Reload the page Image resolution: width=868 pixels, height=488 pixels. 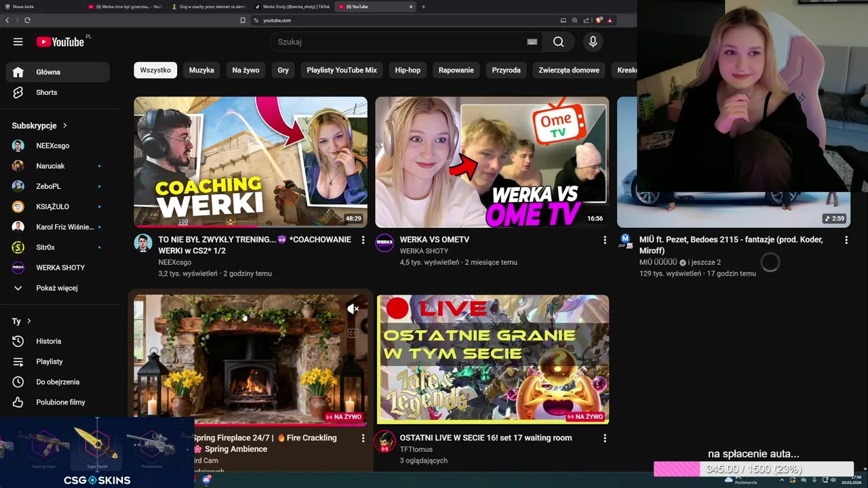click(27, 20)
